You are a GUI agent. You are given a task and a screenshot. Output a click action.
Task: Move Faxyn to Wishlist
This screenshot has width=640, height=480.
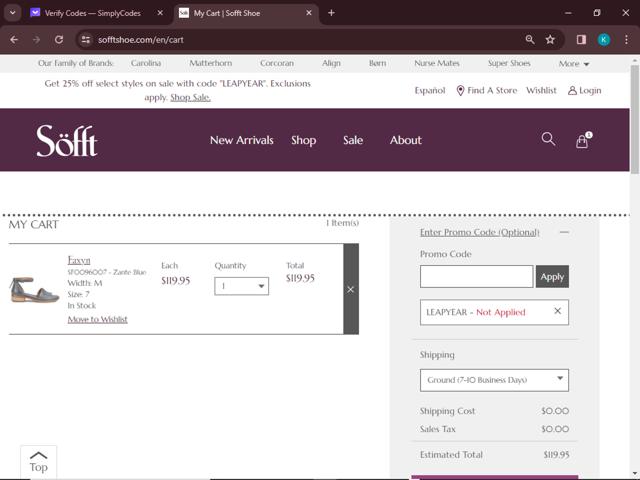point(98,319)
